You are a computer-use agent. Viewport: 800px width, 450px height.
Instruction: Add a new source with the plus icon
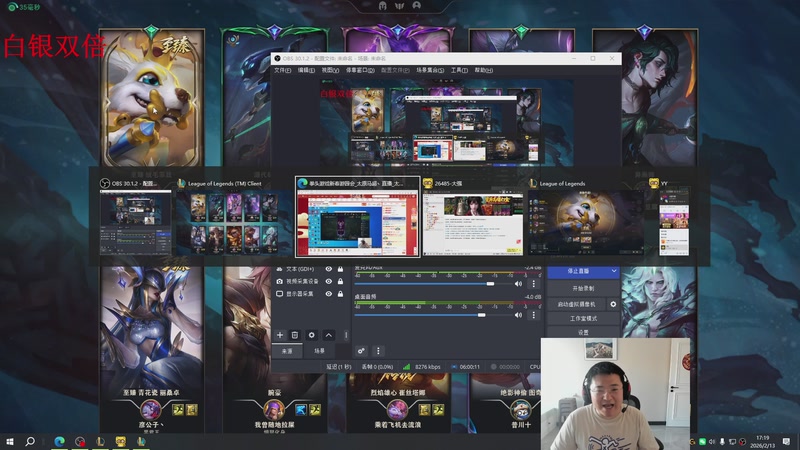pyautogui.click(x=280, y=335)
